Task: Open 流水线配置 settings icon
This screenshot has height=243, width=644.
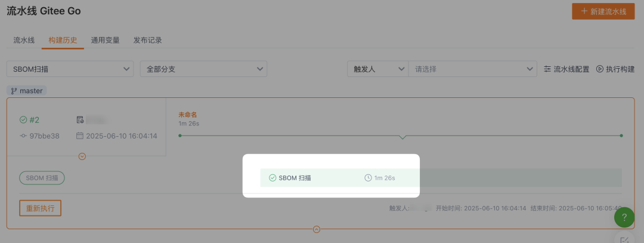Action: pyautogui.click(x=548, y=69)
